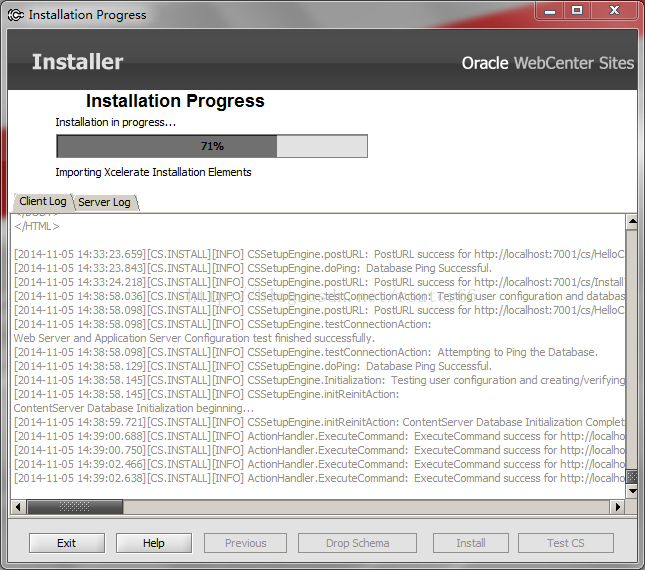The image size is (645, 570).
Task: Click the log's vertical scroll up arrow
Action: coord(632,222)
